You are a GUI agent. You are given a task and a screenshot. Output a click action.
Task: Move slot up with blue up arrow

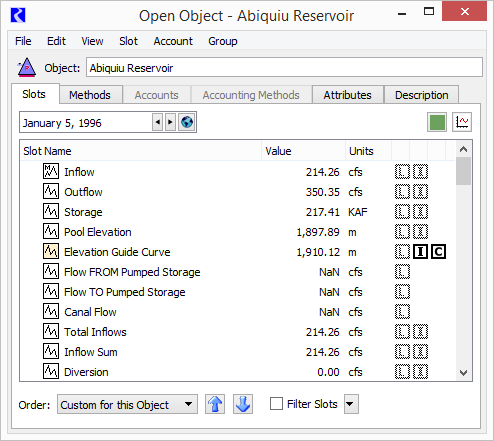(x=215, y=404)
